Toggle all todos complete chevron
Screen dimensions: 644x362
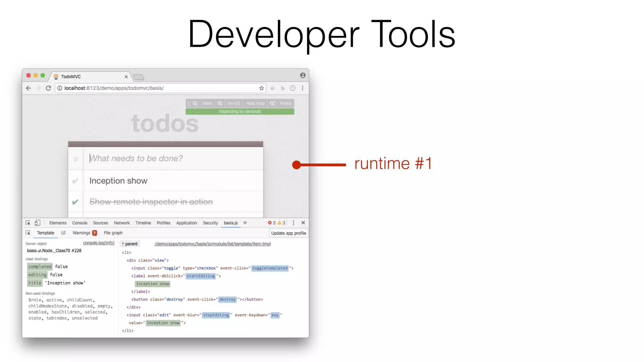(75, 159)
